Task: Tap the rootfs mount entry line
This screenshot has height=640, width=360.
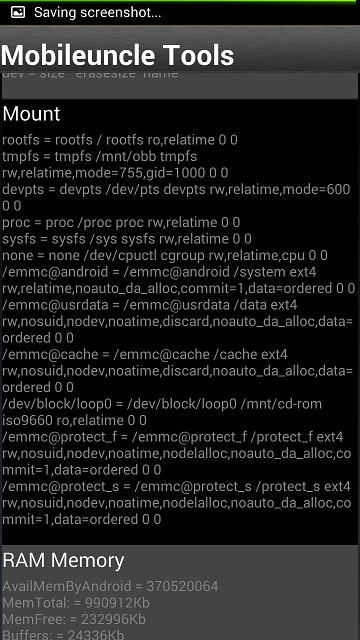Action: tap(120, 140)
